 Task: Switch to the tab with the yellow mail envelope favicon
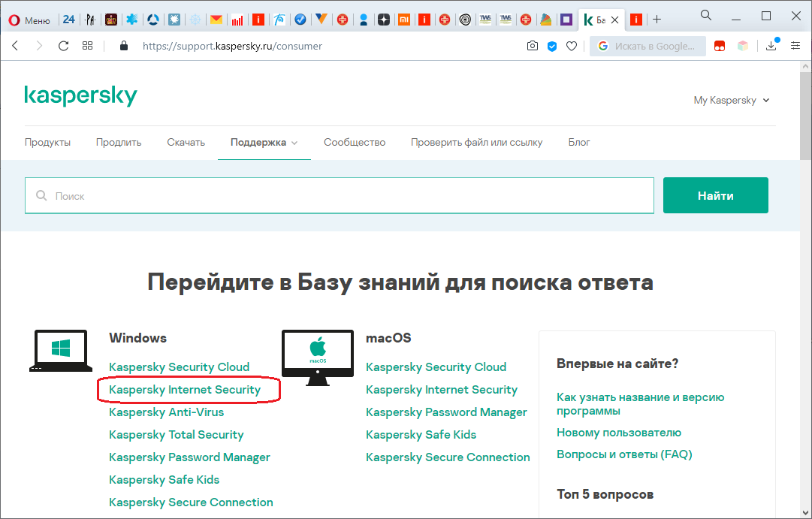[x=216, y=20]
